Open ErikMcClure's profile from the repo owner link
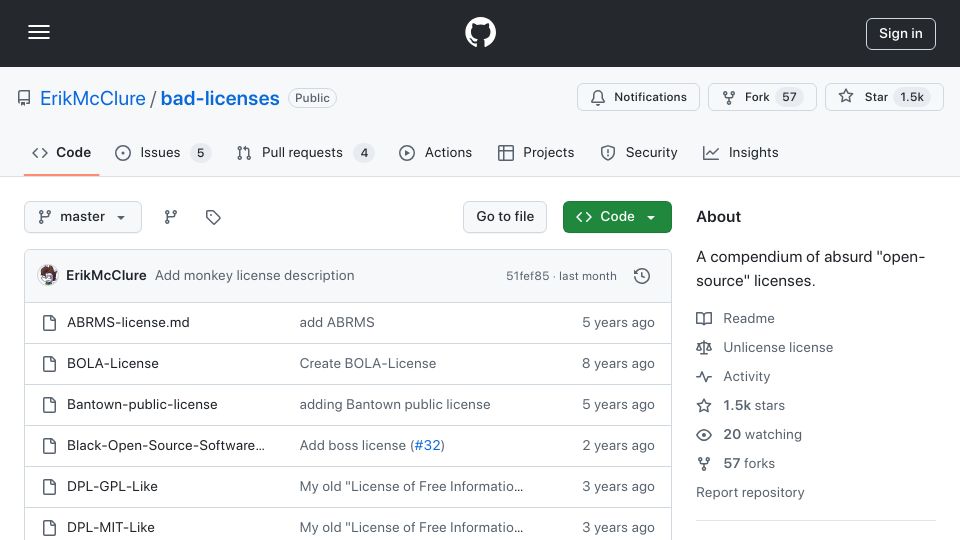 [92, 98]
